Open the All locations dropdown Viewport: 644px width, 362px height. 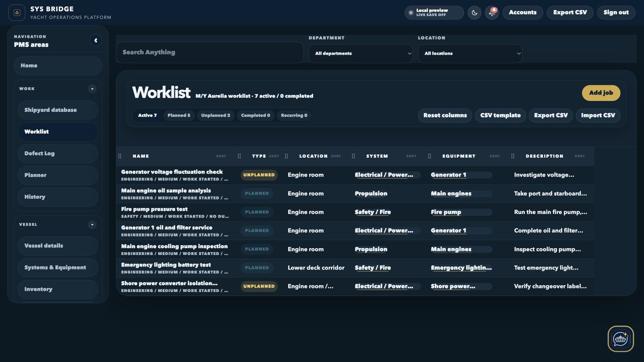click(470, 53)
